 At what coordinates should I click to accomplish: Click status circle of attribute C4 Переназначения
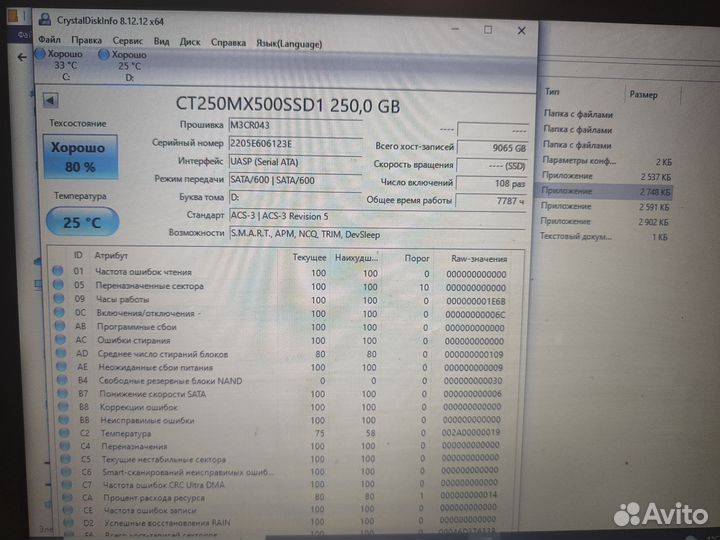65,446
